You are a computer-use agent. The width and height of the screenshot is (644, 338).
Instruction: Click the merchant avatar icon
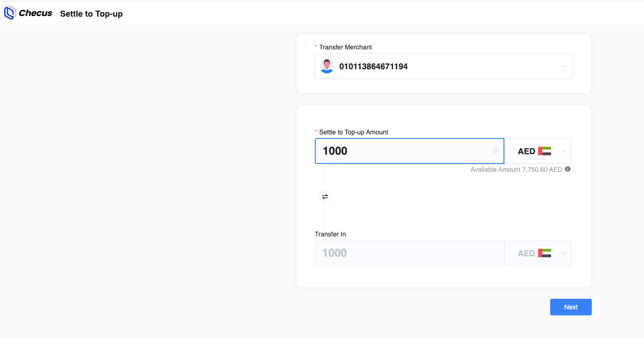(x=327, y=66)
